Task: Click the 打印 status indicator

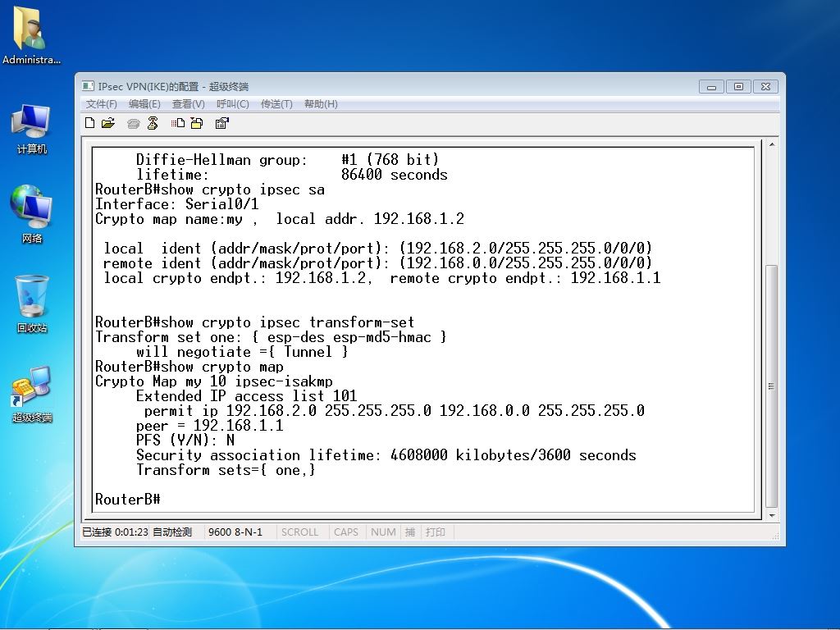Action: (436, 532)
